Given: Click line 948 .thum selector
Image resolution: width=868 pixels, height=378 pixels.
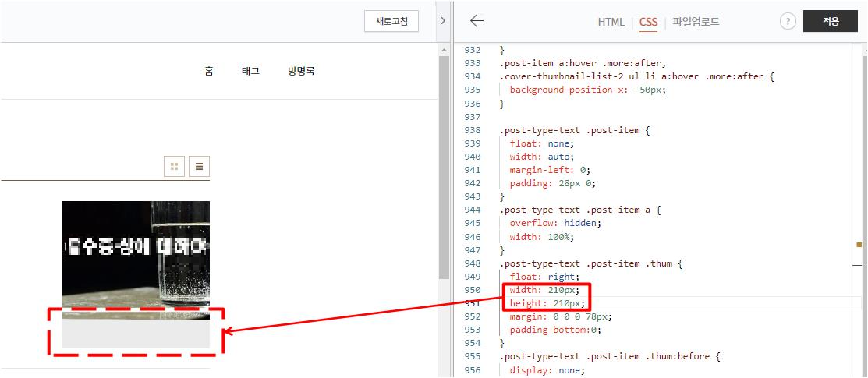Looking at the screenshot, I should point(590,263).
